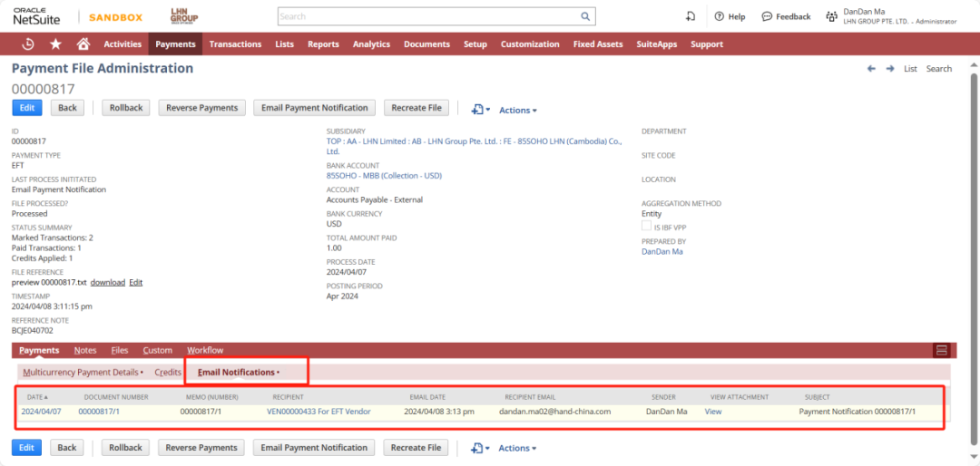Expand the top Actions dropdown
This screenshot has height=466, width=980.
[517, 110]
